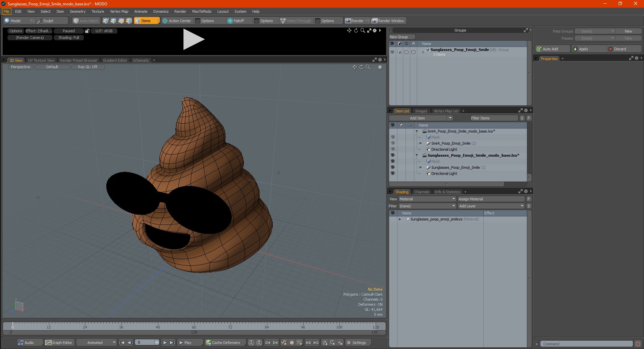Open the Add Item dropdown arrow
The image size is (644, 349).
pyautogui.click(x=450, y=118)
